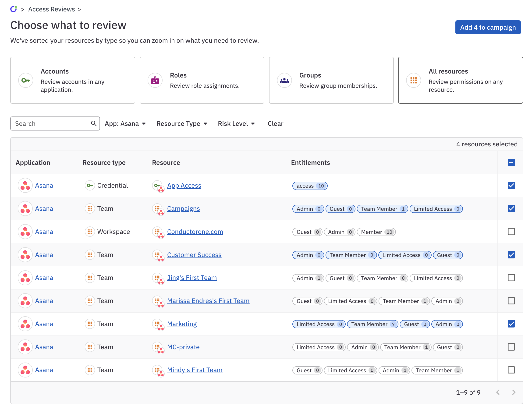The image size is (532, 409).
Task: Uncheck the App Access row checkbox
Action: [x=511, y=186]
